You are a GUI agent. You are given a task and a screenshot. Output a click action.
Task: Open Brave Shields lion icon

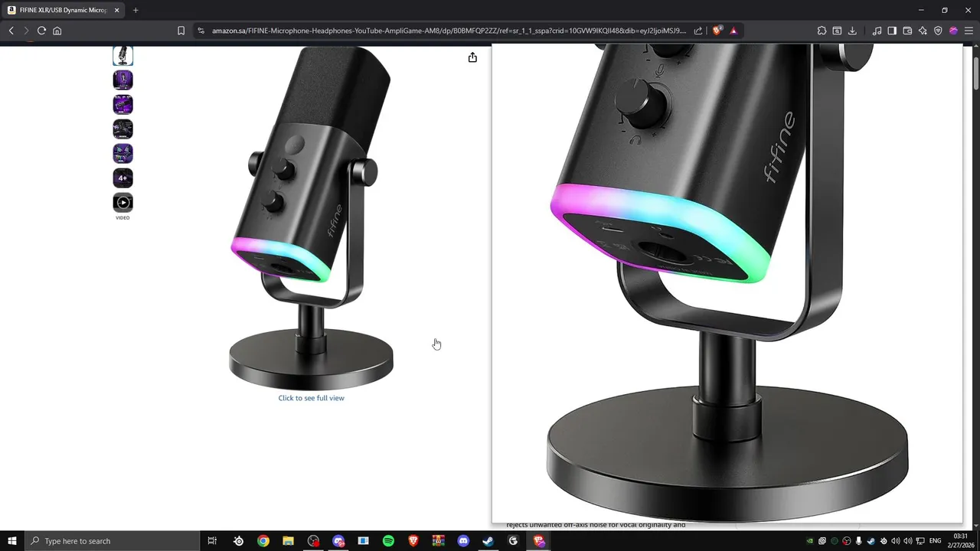pos(717,31)
